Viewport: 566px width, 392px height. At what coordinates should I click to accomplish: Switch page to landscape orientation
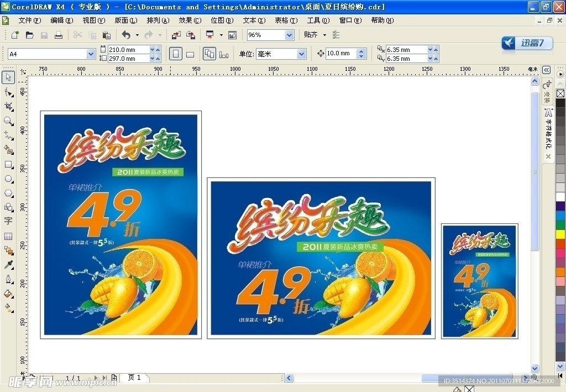pos(190,54)
